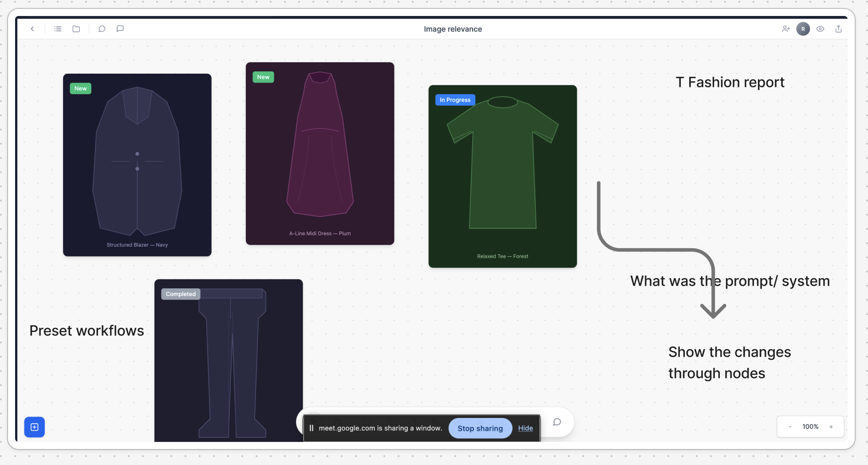Open the layers list icon in the toolbar
Viewport: 868px width, 465px height.
coord(57,29)
